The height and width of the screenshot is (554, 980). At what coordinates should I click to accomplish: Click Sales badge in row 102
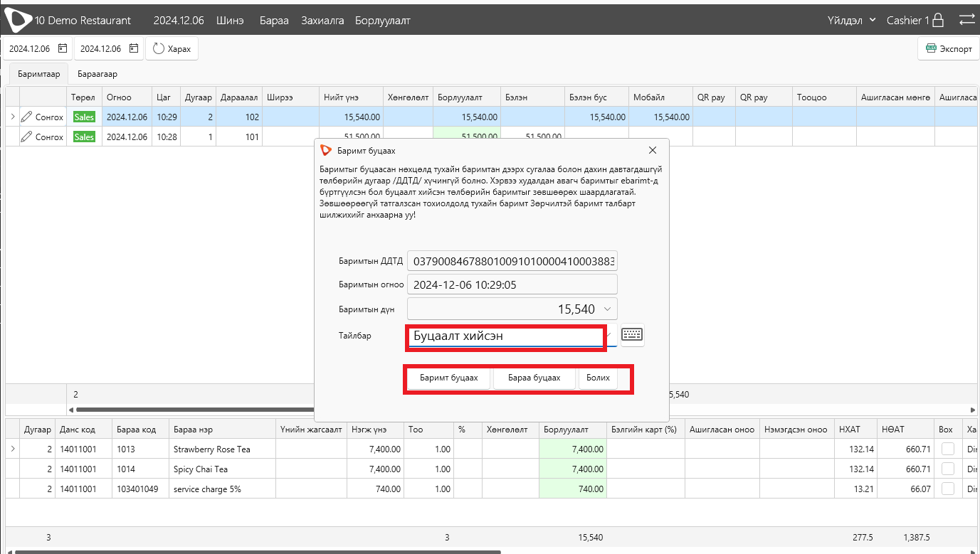[84, 117]
